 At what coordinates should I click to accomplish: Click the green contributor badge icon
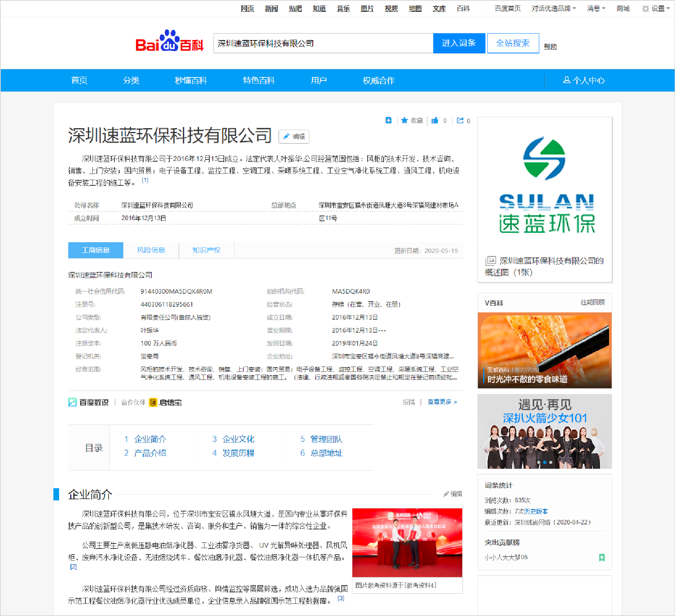point(602,558)
